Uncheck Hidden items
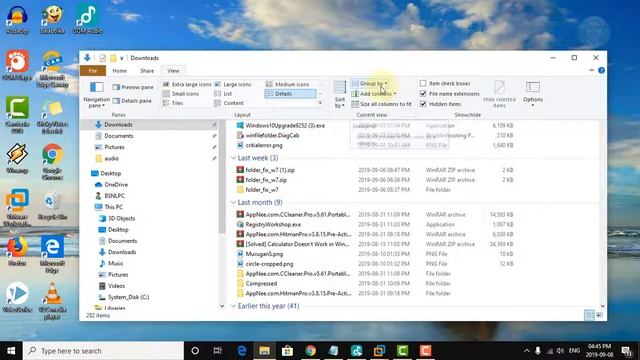The height and width of the screenshot is (360, 640). (x=423, y=104)
